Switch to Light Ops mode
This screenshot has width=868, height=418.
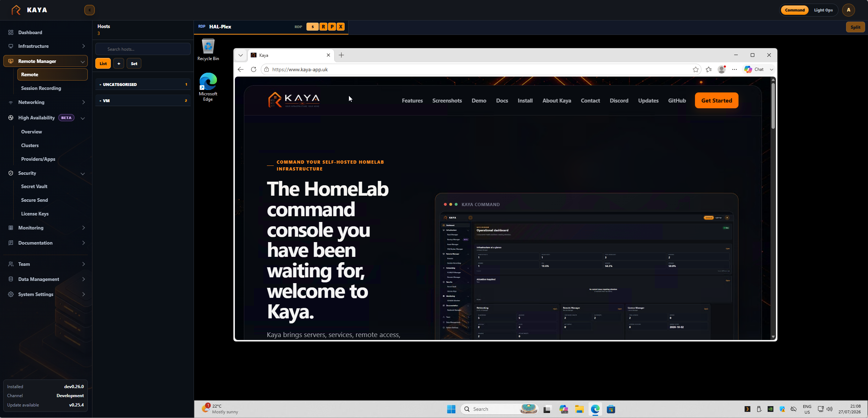823,10
